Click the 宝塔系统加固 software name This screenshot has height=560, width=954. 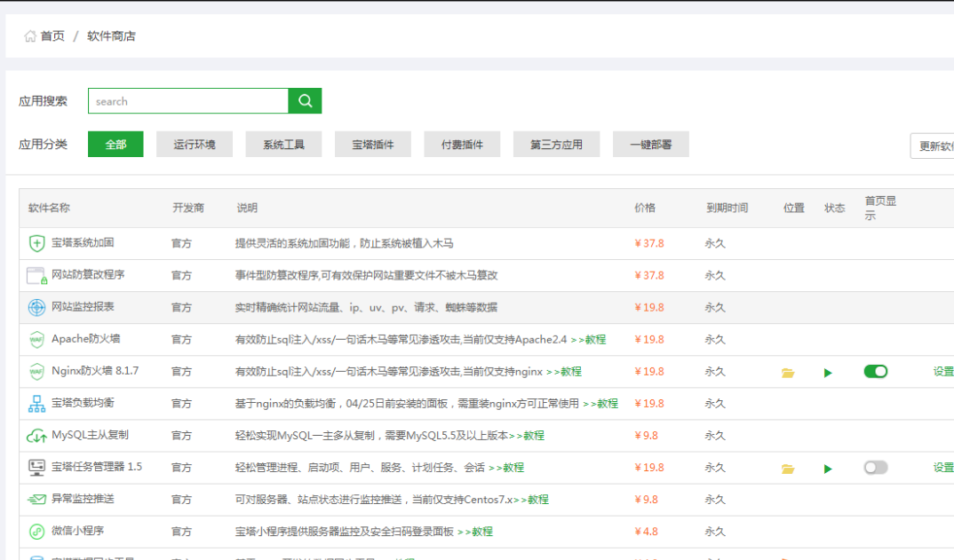point(83,242)
